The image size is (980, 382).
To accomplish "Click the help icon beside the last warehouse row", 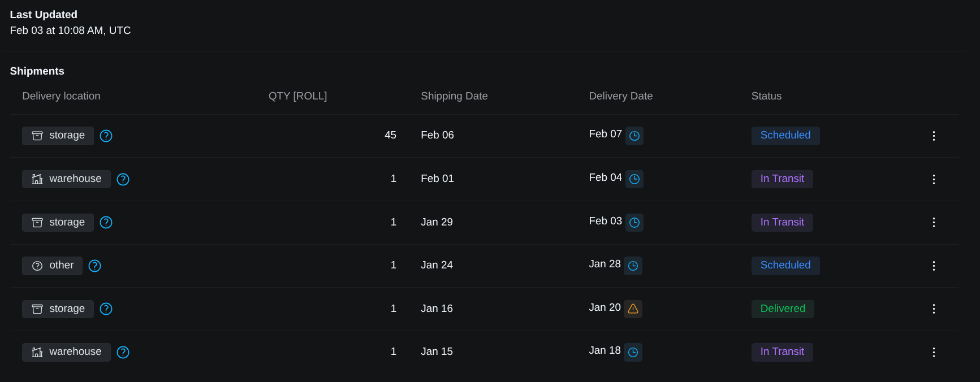I will [x=123, y=352].
